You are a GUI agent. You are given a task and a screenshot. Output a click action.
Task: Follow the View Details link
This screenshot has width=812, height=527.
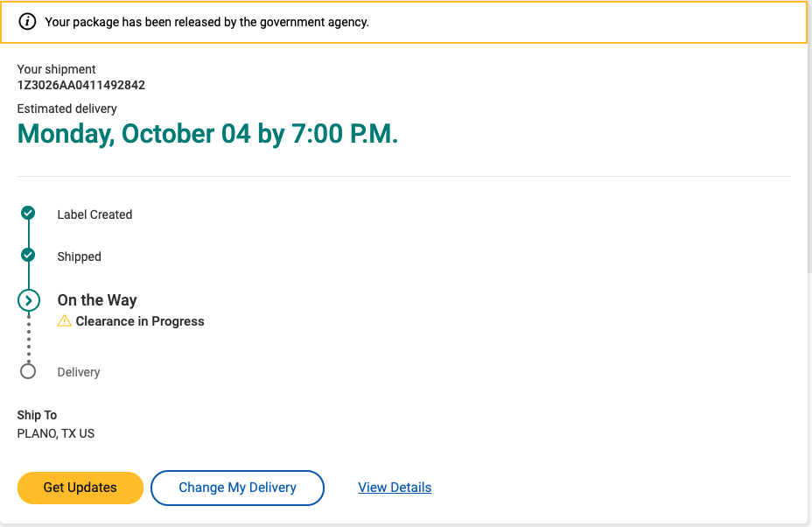coord(395,488)
